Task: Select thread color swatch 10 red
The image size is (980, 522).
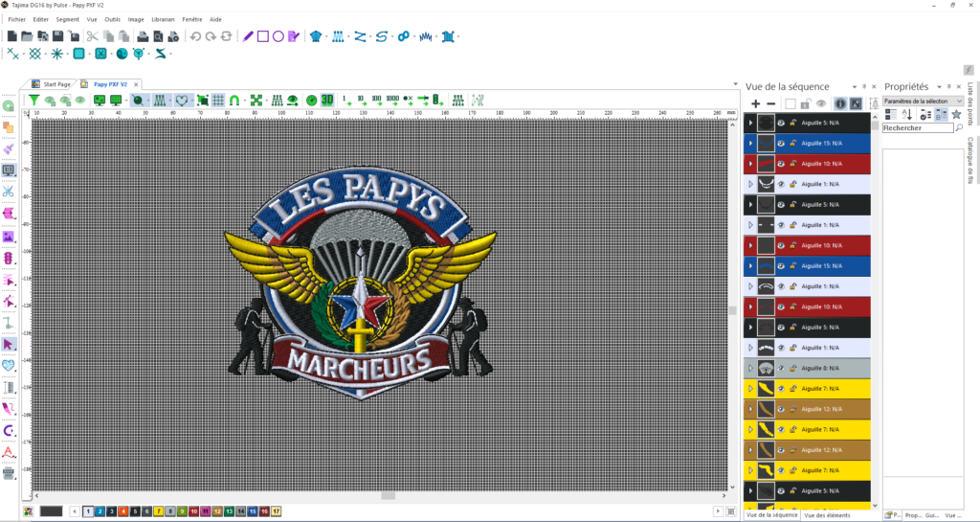Action: [x=193, y=511]
